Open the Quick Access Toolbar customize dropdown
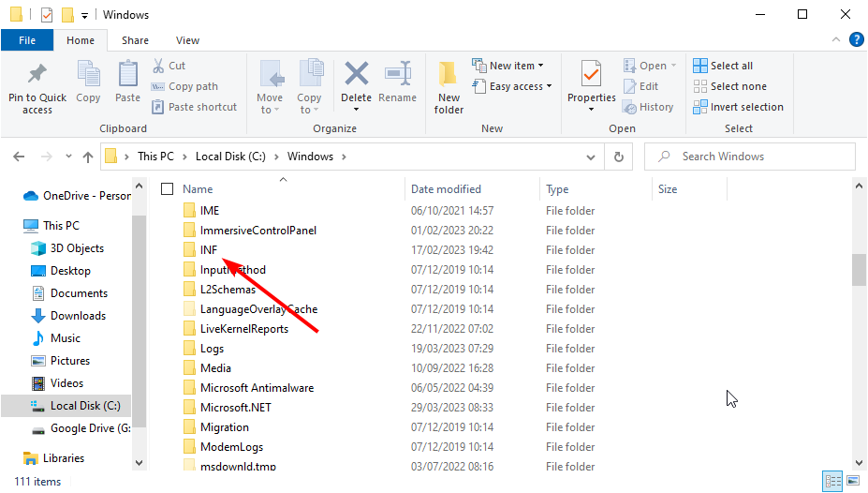868x493 pixels. pos(84,16)
